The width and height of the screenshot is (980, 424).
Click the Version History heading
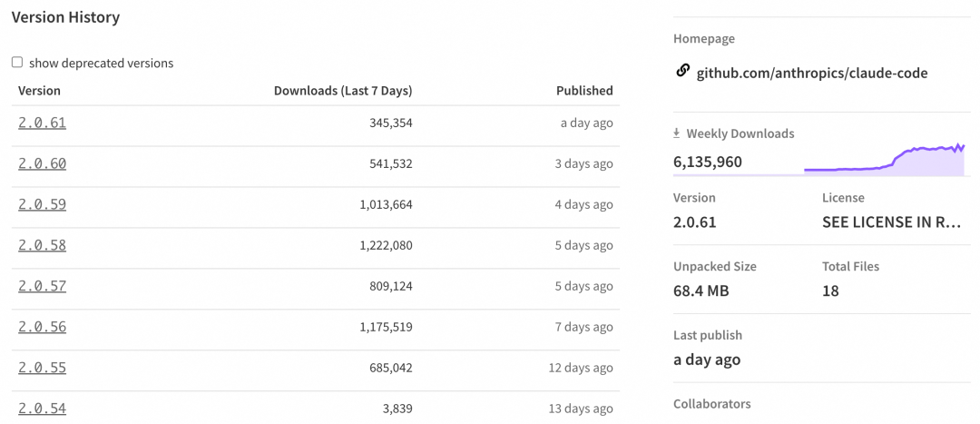(65, 17)
